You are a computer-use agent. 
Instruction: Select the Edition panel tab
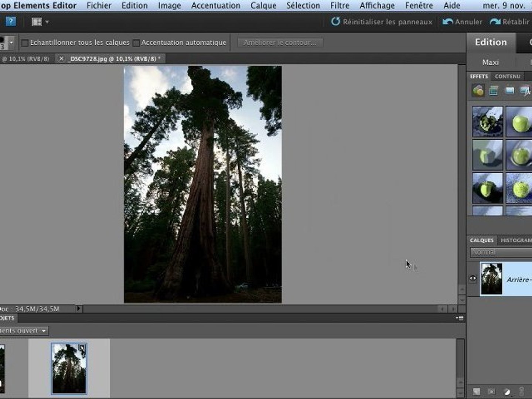coord(491,42)
